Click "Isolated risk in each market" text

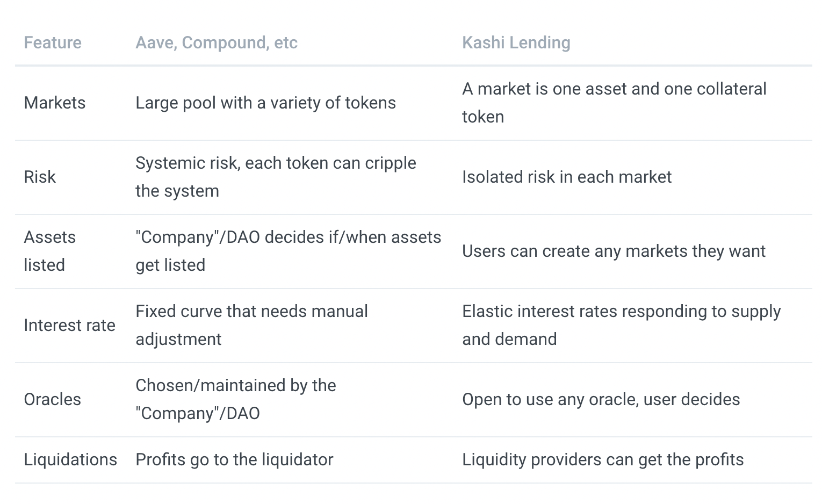pyautogui.click(x=566, y=177)
